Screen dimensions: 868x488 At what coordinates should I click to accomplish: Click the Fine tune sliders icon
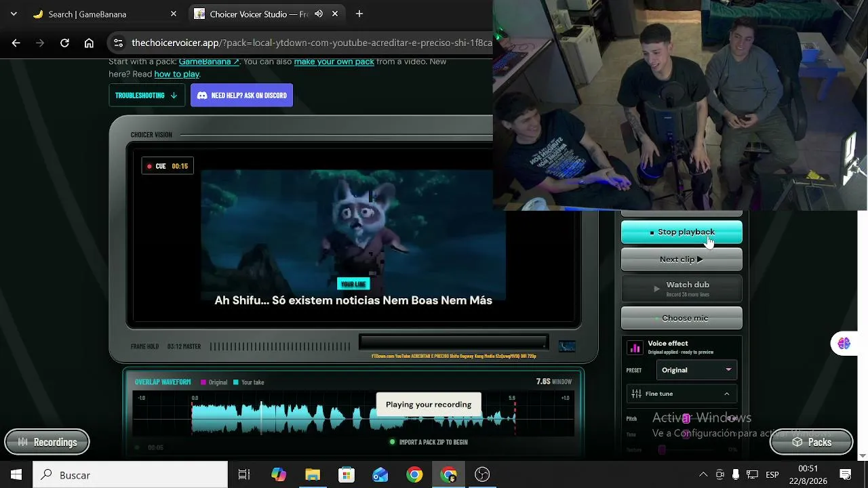(x=636, y=394)
